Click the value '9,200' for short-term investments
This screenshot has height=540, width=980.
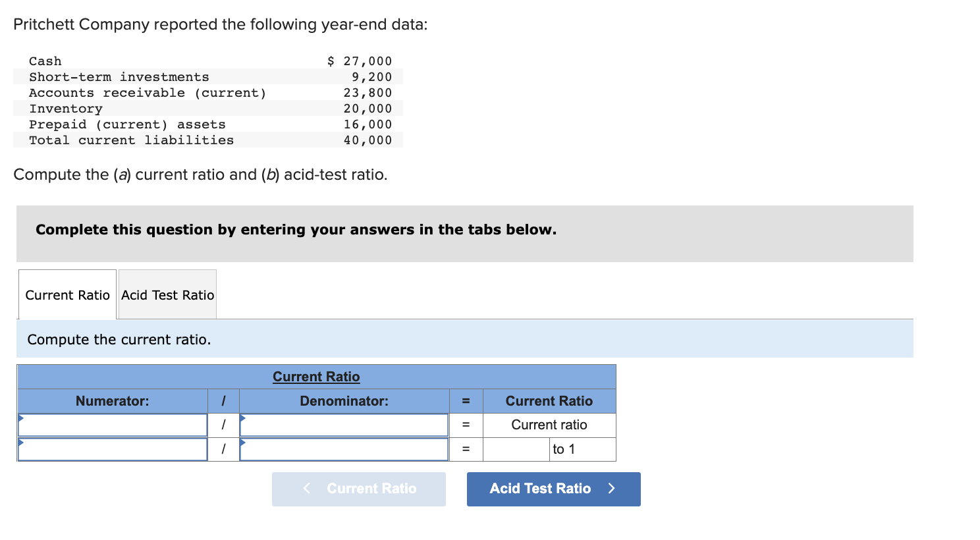[371, 77]
